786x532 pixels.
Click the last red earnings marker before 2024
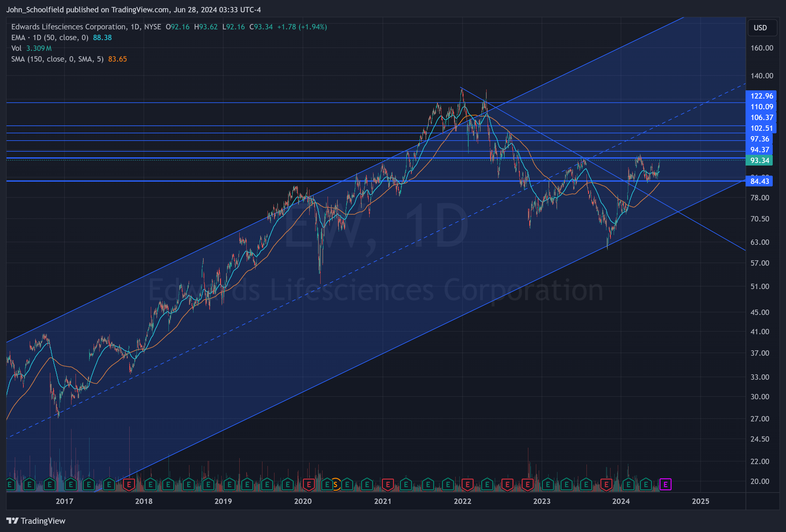[606, 485]
